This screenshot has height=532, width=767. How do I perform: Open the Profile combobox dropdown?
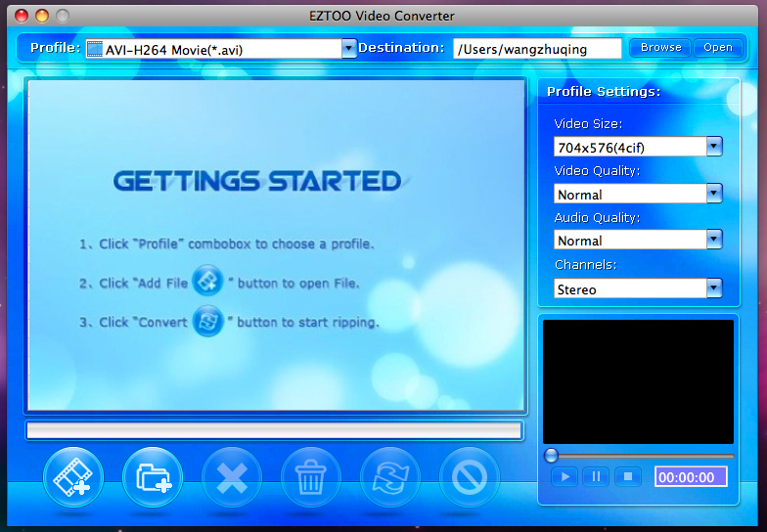pos(349,48)
